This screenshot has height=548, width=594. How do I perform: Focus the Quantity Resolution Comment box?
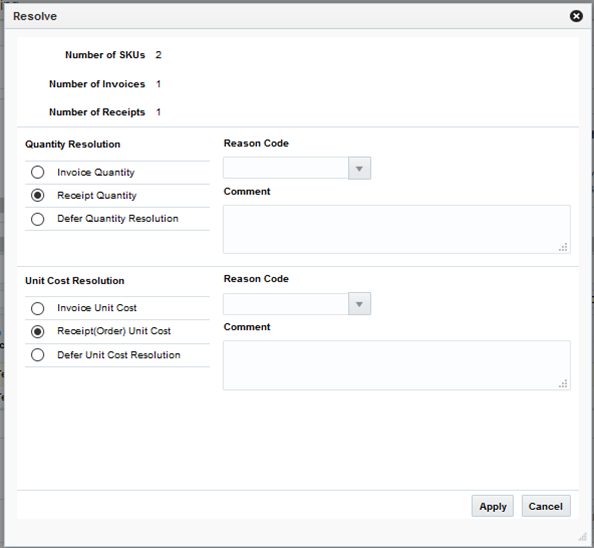397,230
